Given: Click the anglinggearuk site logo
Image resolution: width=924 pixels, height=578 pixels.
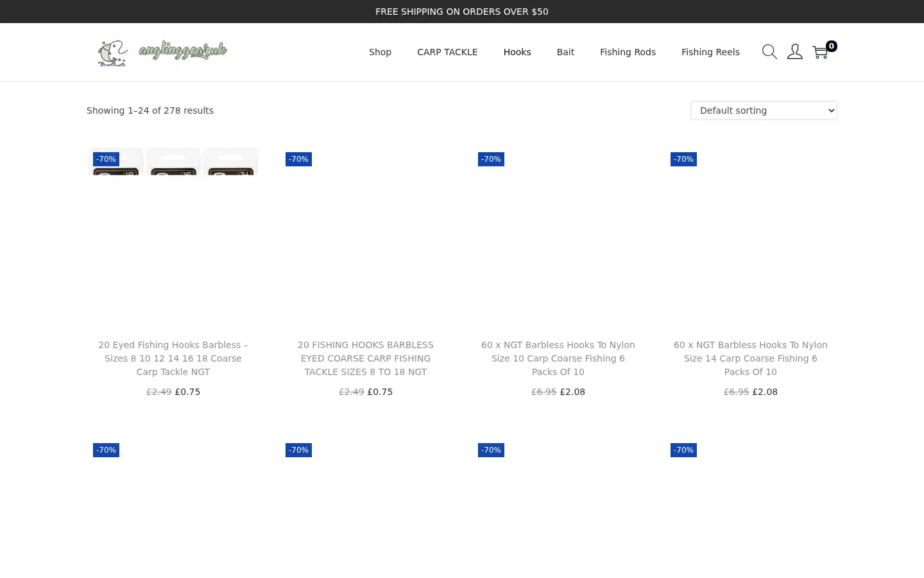Looking at the screenshot, I should [163, 52].
